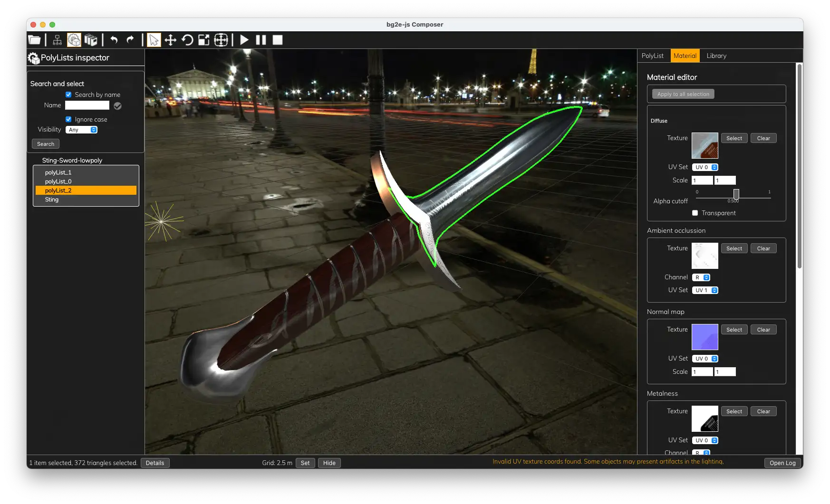Switch to the Material tab
Screen dimensions: 830x504
pyautogui.click(x=685, y=56)
